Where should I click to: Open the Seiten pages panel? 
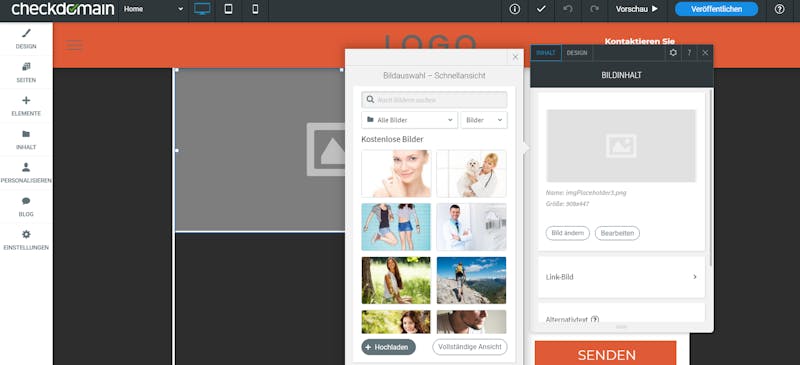coord(26,72)
